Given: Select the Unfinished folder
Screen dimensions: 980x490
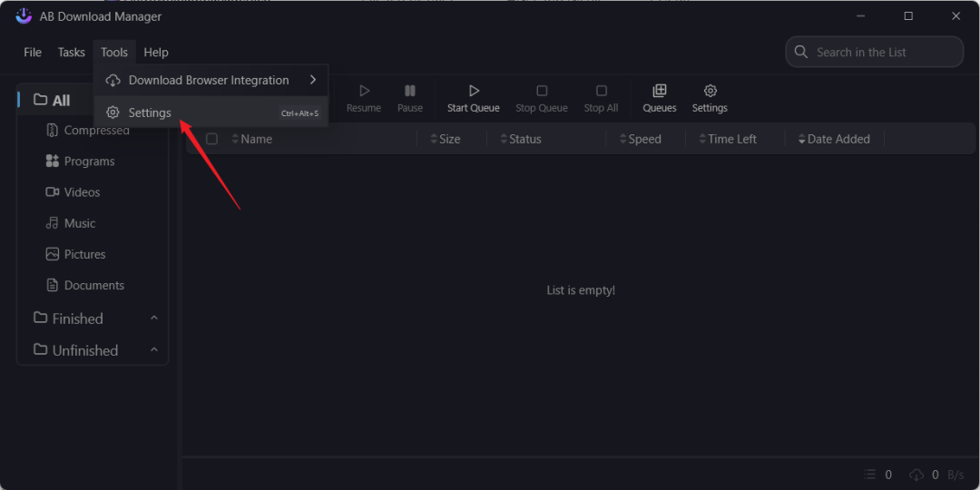Looking at the screenshot, I should 93,350.
